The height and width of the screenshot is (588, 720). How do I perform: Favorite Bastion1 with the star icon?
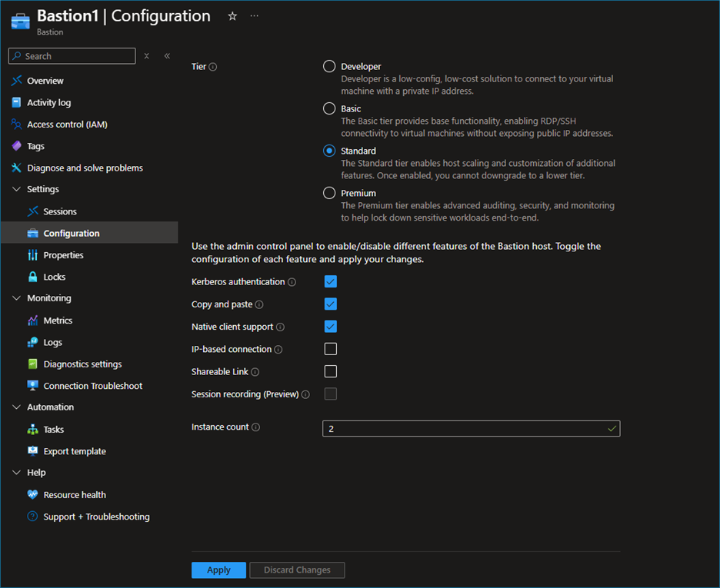[232, 16]
